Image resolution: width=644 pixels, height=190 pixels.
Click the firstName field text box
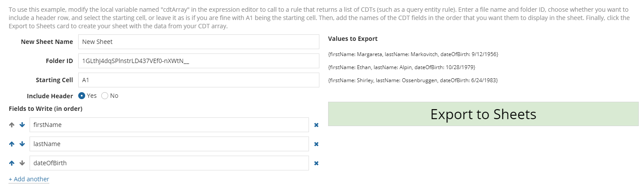(x=169, y=125)
